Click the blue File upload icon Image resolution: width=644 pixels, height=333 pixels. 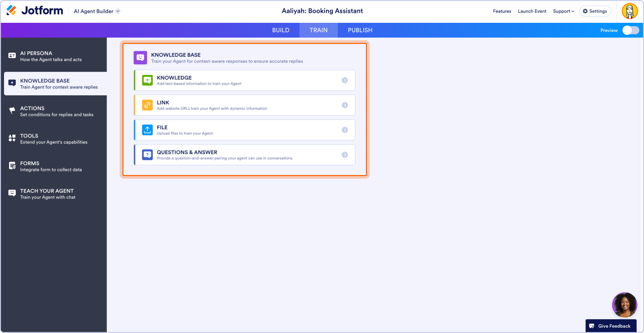[x=147, y=130]
